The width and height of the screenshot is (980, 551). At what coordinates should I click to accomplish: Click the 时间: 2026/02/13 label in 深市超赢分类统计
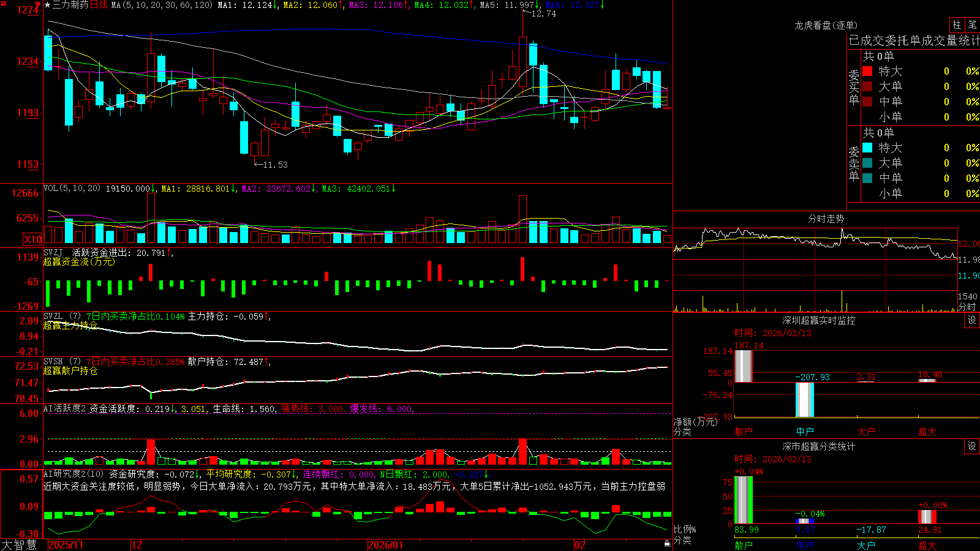click(773, 459)
